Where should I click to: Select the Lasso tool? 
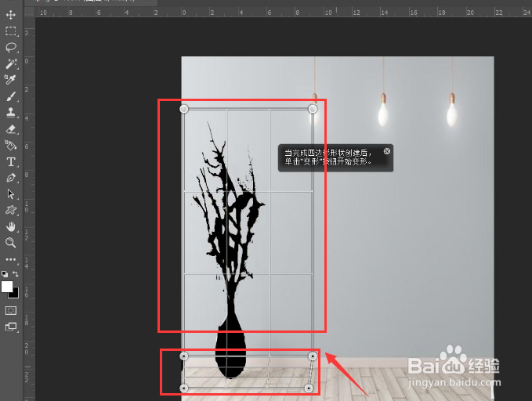10,47
